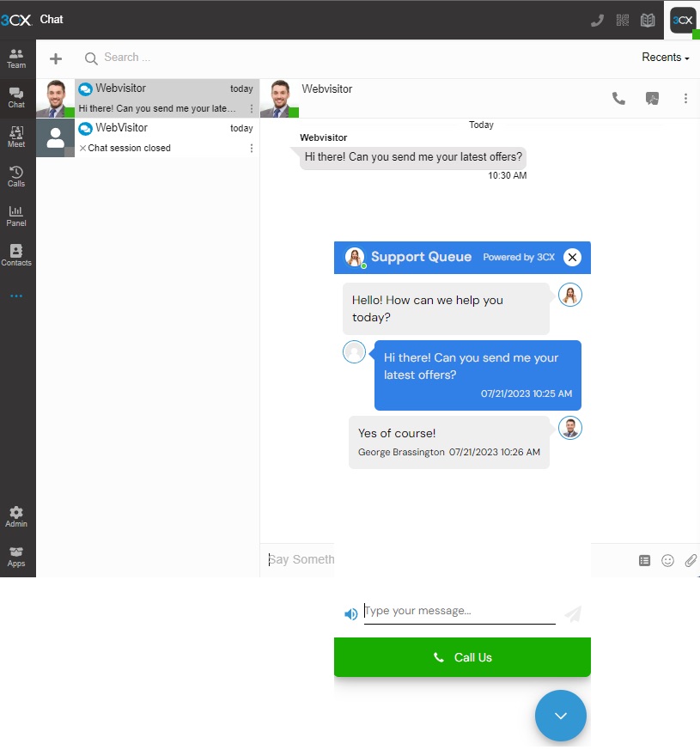The width and height of the screenshot is (700, 750).
Task: Open the Meet section
Action: [16, 135]
